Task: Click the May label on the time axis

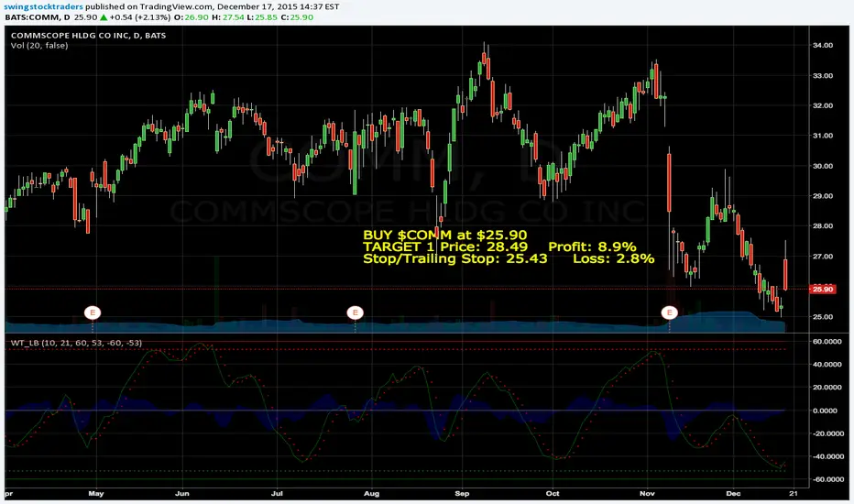Action: click(96, 494)
